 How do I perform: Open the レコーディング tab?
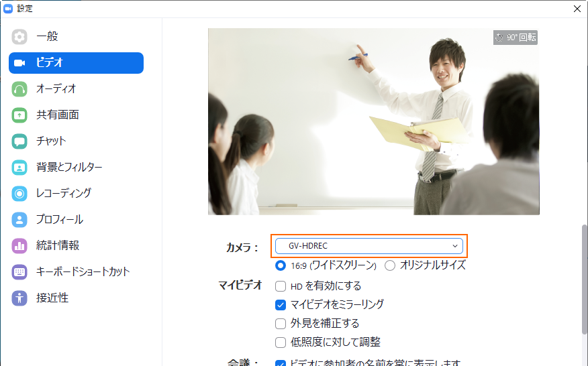[76, 194]
